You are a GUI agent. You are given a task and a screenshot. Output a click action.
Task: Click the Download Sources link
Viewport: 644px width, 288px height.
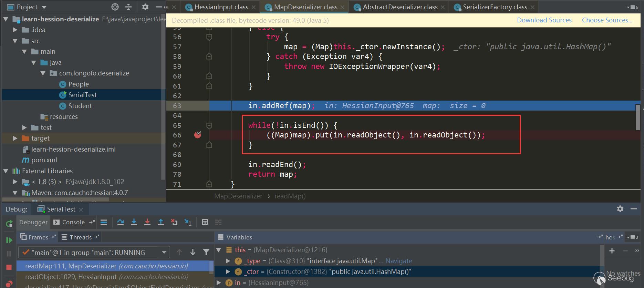tap(544, 20)
